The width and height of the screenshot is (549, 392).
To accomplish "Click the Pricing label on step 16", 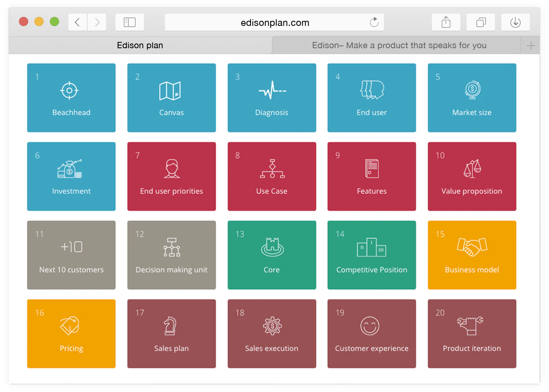I will click(71, 348).
